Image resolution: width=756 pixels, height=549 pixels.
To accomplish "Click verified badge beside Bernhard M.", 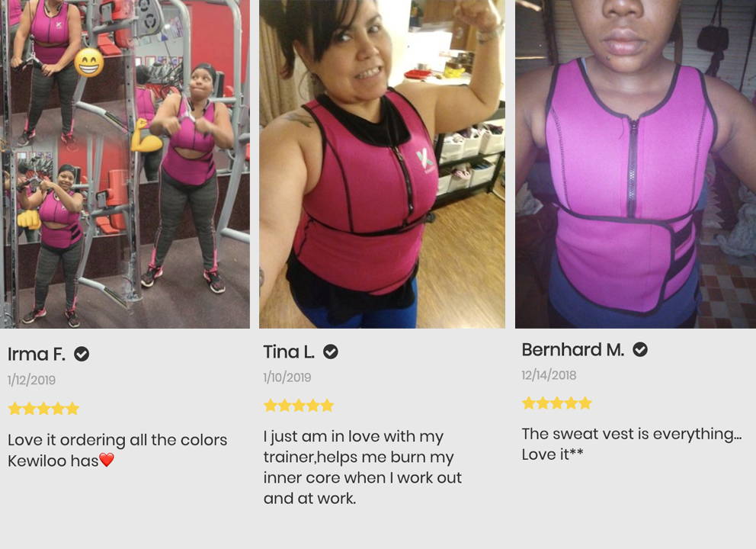I will [x=640, y=349].
